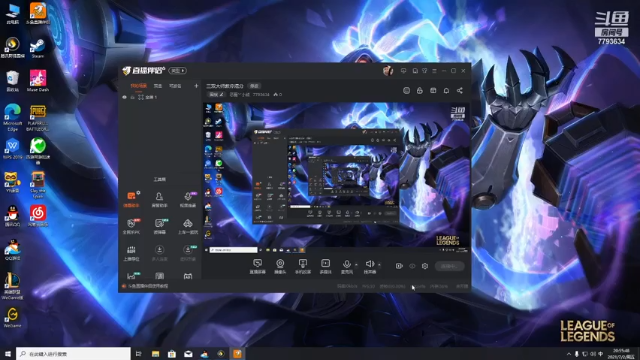Add a multimedia source

click(325, 266)
